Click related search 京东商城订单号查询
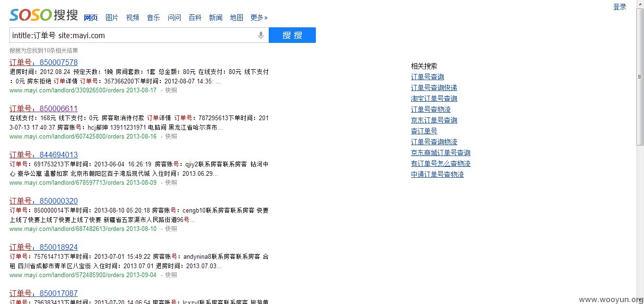The height and width of the screenshot is (304, 644). [441, 153]
